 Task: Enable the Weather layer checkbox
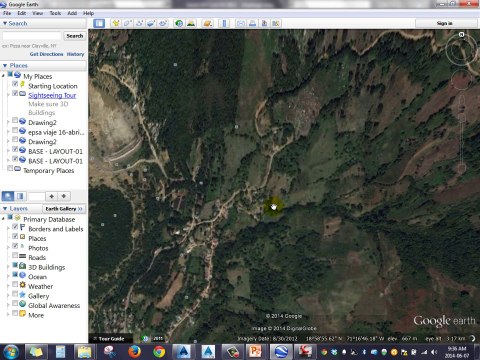point(15,284)
